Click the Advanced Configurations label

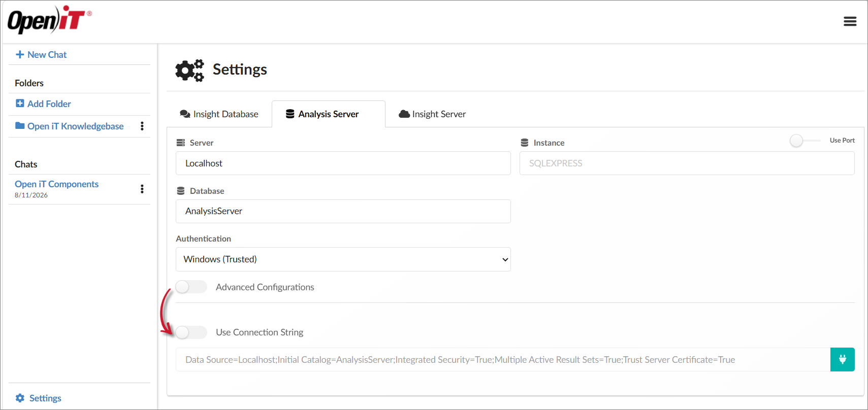tap(265, 287)
